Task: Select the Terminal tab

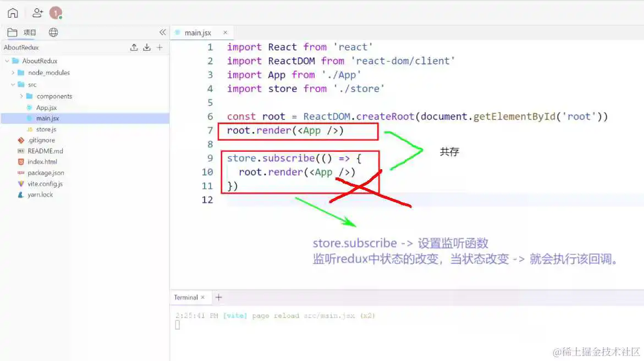Action: [186, 297]
